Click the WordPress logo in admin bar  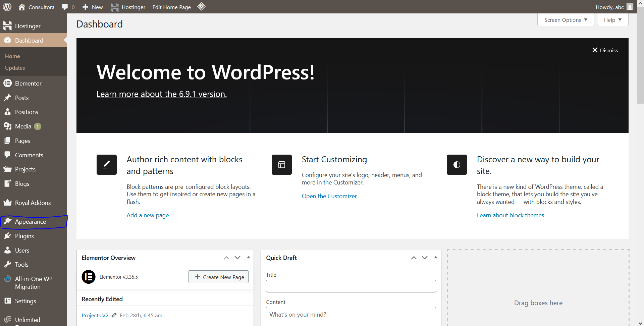[x=7, y=7]
